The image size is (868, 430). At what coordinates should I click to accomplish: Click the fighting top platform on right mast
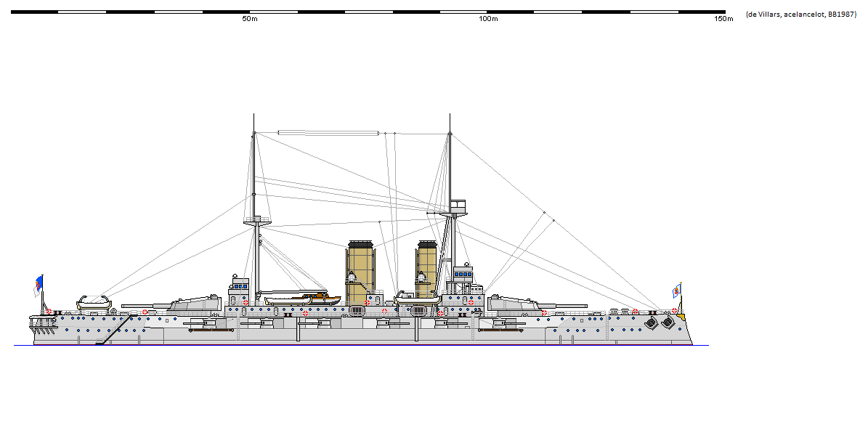[458, 208]
